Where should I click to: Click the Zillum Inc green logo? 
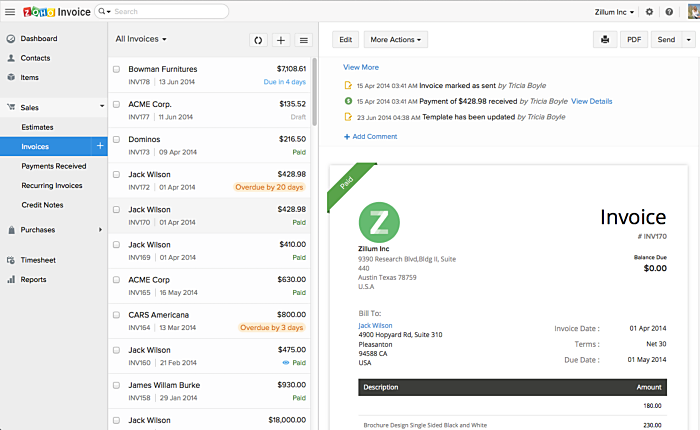(x=379, y=222)
